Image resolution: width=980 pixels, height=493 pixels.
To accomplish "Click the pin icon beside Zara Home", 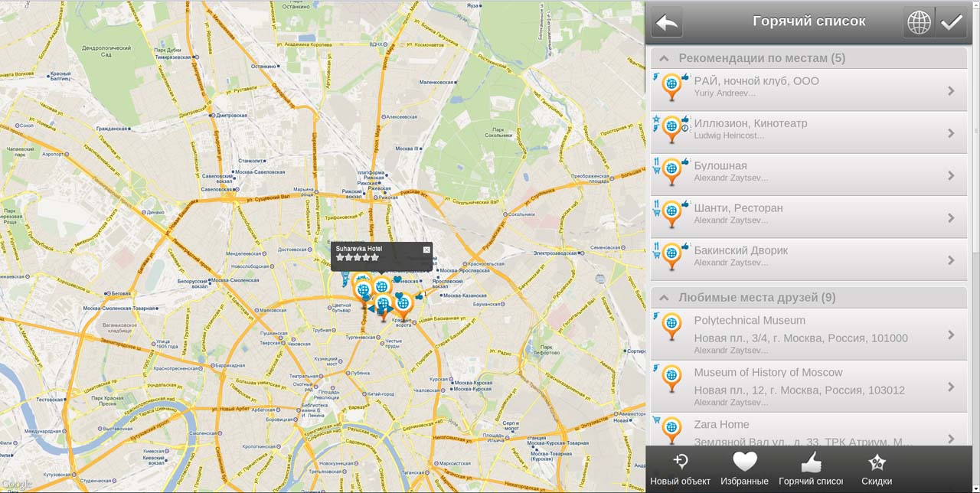I will click(671, 430).
